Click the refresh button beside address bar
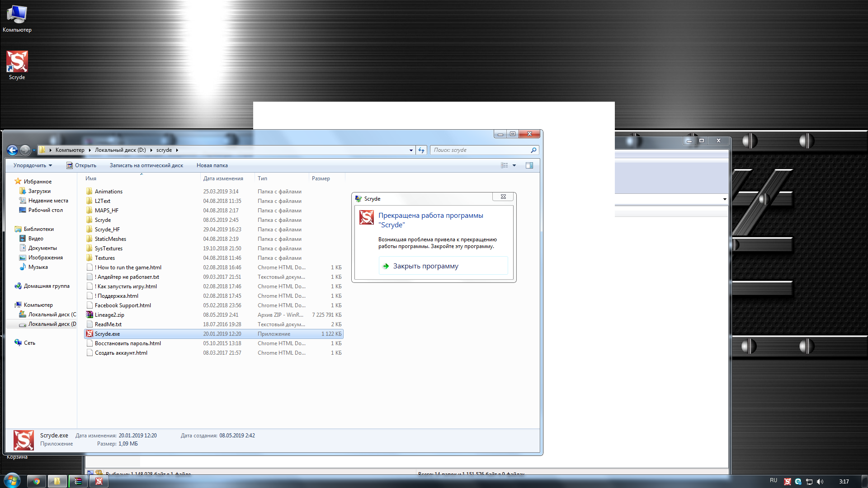The image size is (868, 488). (x=421, y=150)
